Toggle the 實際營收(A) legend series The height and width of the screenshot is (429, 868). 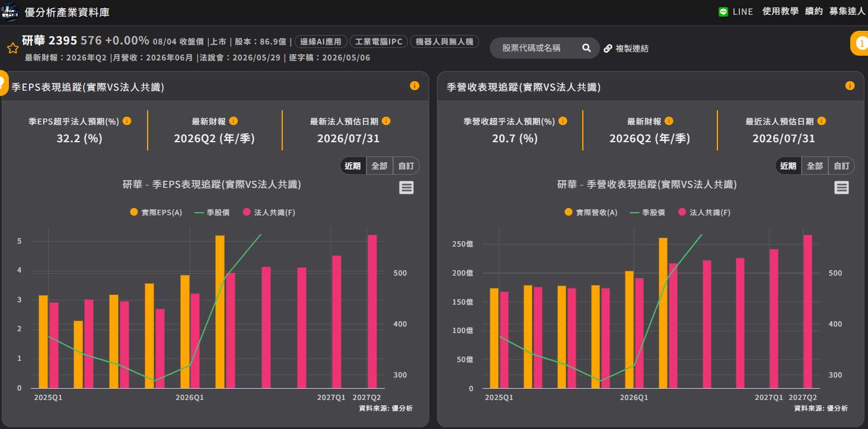(591, 212)
